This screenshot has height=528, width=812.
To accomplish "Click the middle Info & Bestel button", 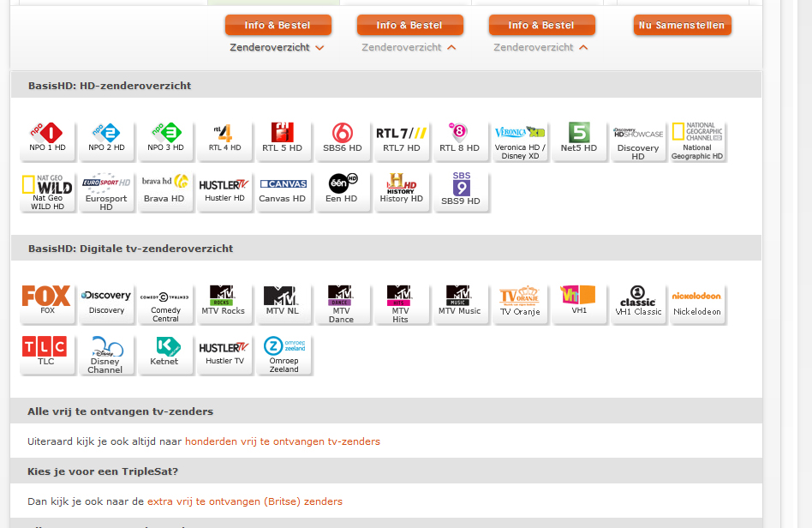I will tap(409, 25).
